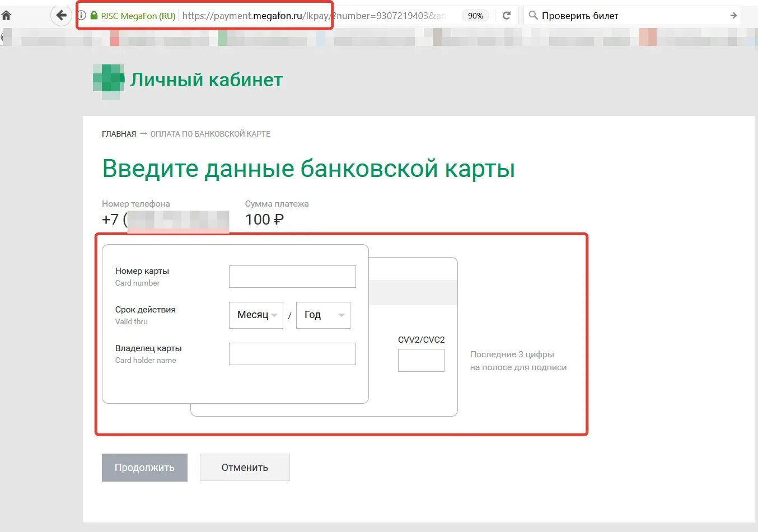Click the MegaFon logo next to Личный кабинет
758x532 pixels.
[x=108, y=79]
